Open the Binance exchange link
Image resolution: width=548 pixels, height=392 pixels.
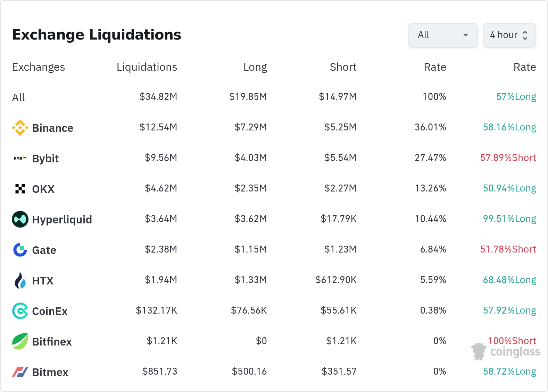52,128
